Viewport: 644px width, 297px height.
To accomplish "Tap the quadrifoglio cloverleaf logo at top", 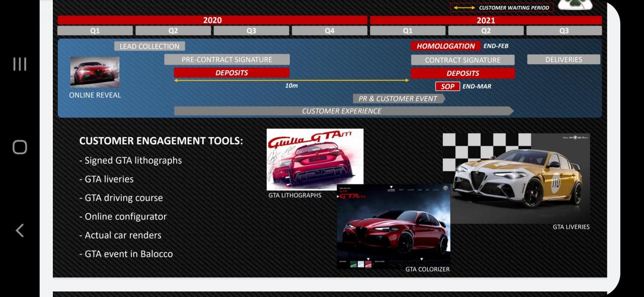I will 575,4.
